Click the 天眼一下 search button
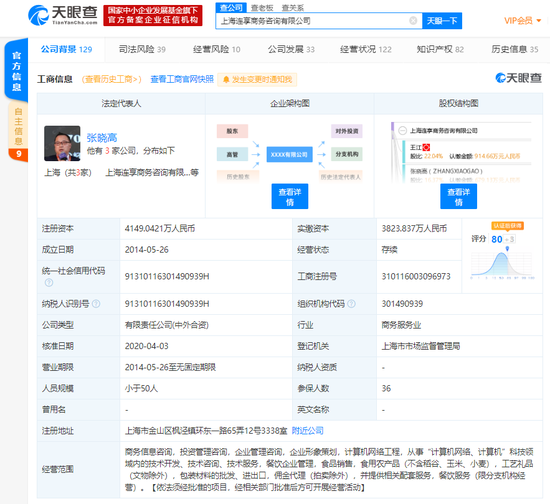The height and width of the screenshot is (504, 550). pyautogui.click(x=442, y=21)
